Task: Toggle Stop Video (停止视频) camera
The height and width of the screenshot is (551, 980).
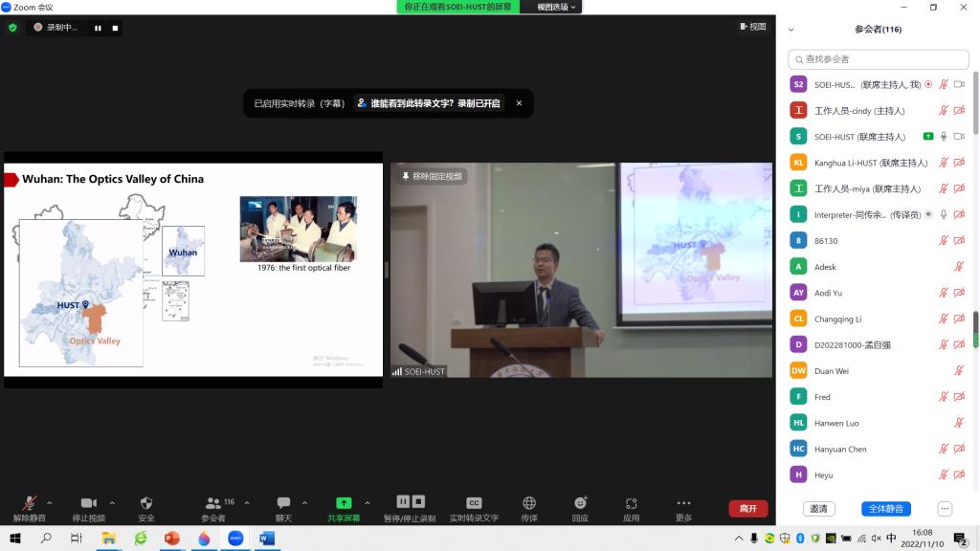Action: pyautogui.click(x=88, y=503)
